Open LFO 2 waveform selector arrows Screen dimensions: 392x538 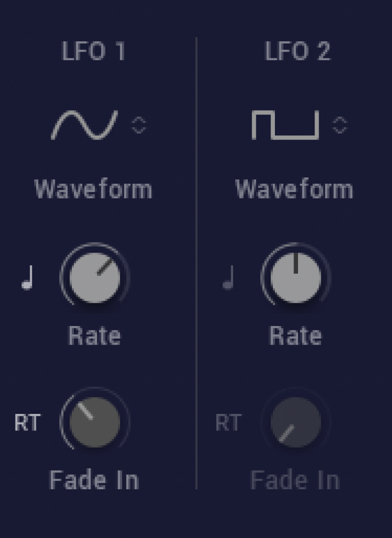(x=340, y=125)
